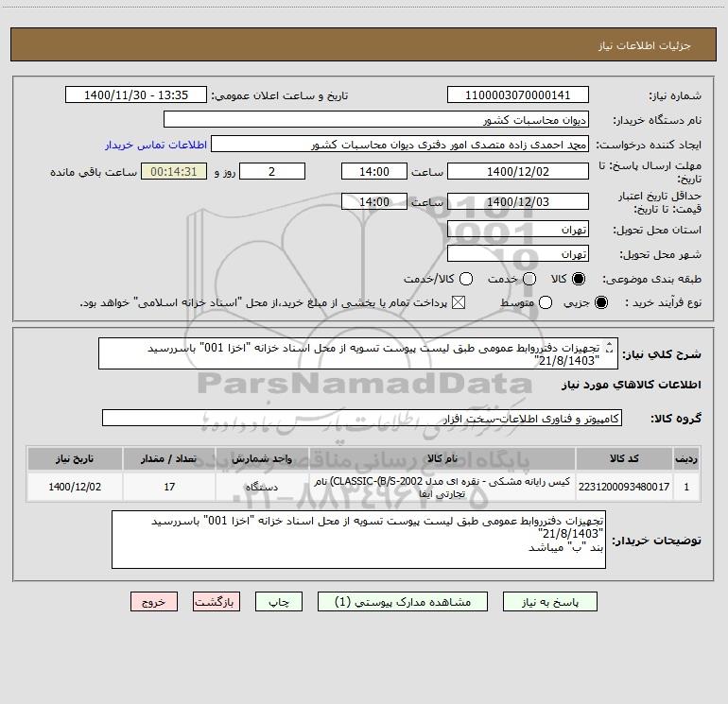Click the پاسخ به نیاز button
The image size is (728, 704).
(x=549, y=602)
